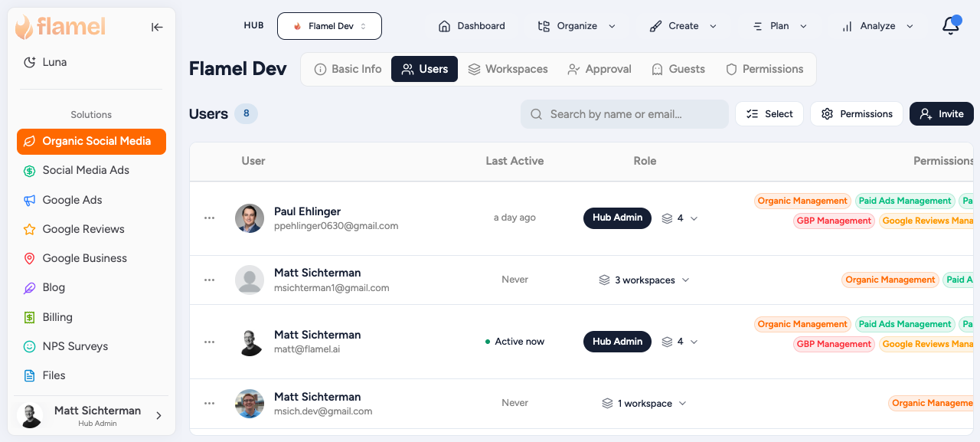Open options for msichterman1@gmail.com row
The width and height of the screenshot is (980, 442).
[x=210, y=280]
